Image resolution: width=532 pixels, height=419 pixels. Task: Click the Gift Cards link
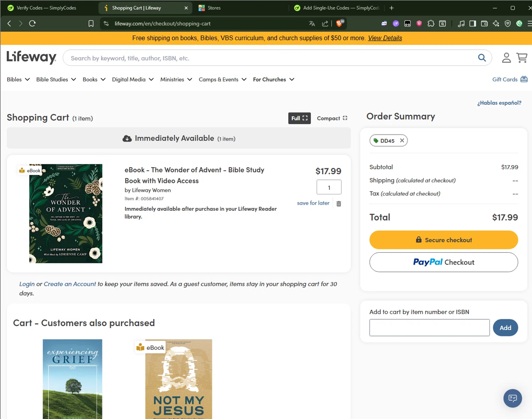[510, 79]
